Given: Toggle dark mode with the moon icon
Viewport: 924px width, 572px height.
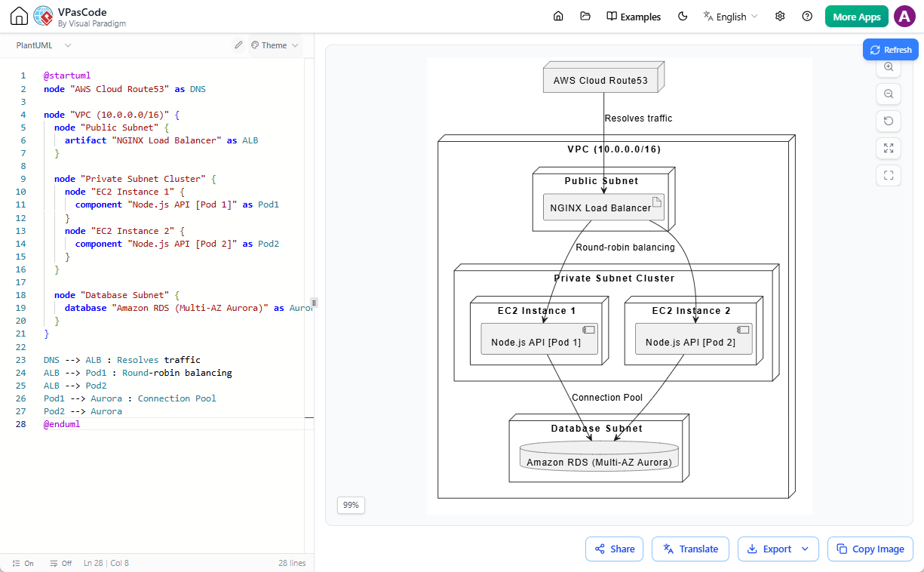Looking at the screenshot, I should point(683,17).
